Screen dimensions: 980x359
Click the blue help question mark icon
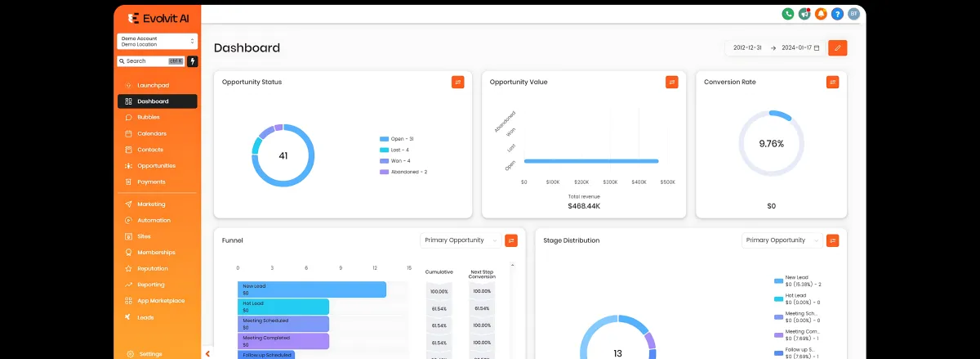point(837,14)
